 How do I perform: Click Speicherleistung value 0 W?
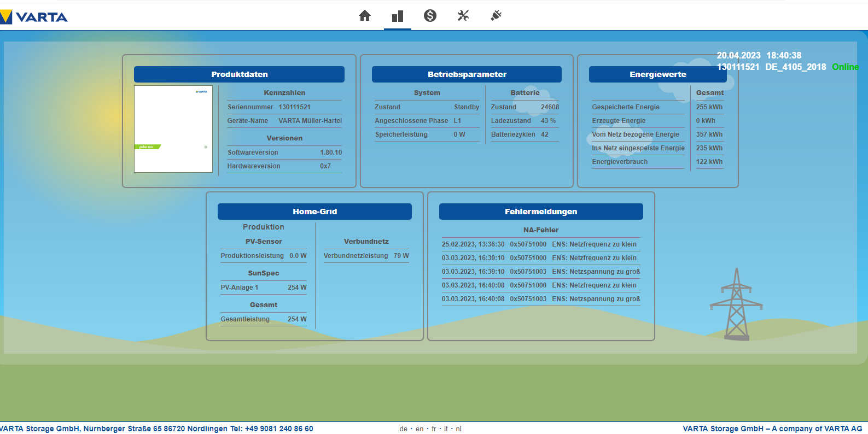coord(459,134)
